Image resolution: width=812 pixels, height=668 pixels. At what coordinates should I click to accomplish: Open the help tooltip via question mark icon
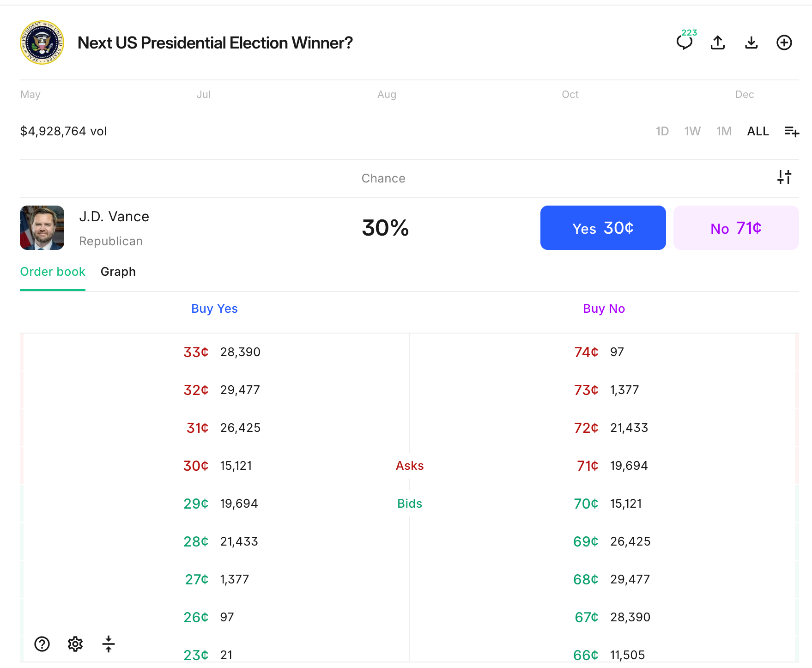[42, 644]
